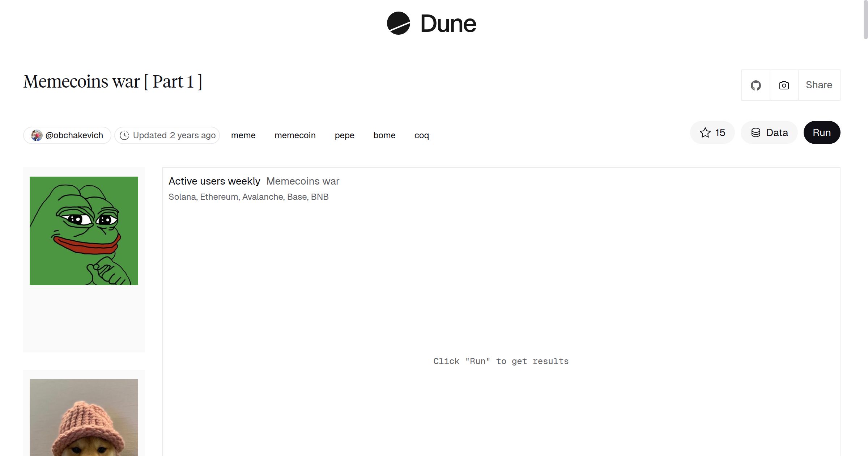Viewport: 868px width, 456px height.
Task: Star the dashboard via the star icon
Action: click(x=705, y=132)
